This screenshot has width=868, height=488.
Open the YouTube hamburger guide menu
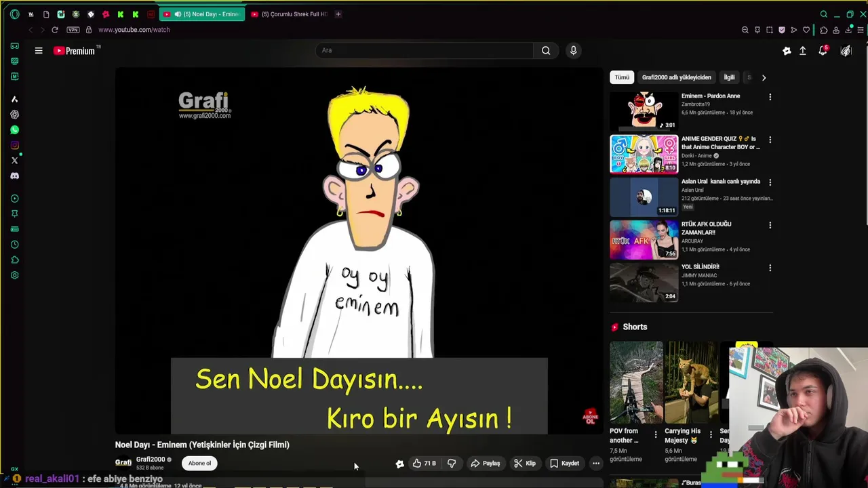[x=39, y=51]
